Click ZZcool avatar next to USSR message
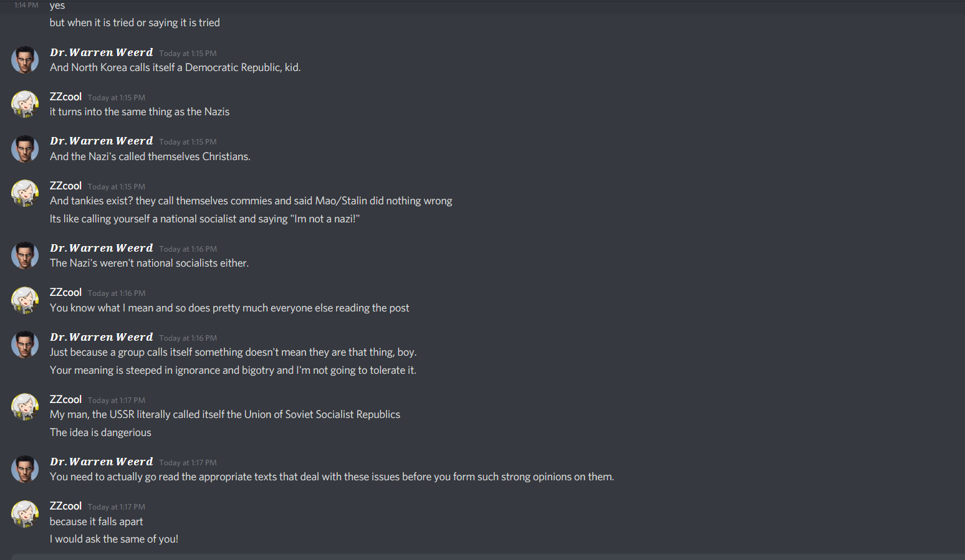 pyautogui.click(x=25, y=407)
